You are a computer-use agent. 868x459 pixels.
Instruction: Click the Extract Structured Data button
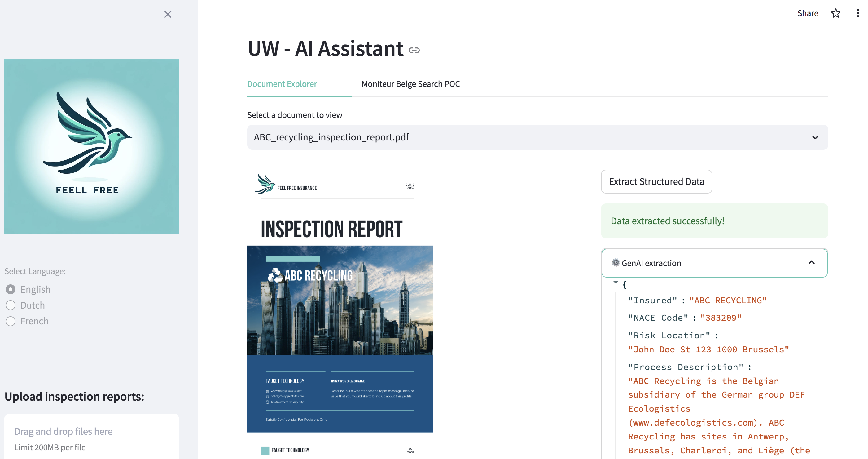point(656,181)
